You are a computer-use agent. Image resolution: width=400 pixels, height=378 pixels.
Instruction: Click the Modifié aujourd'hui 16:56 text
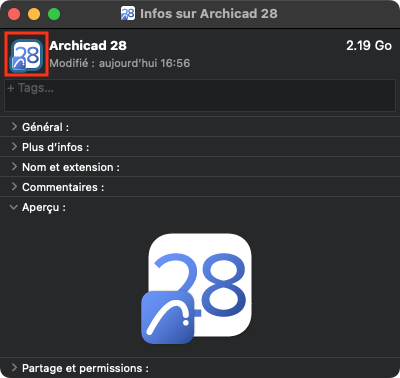pyautogui.click(x=120, y=63)
